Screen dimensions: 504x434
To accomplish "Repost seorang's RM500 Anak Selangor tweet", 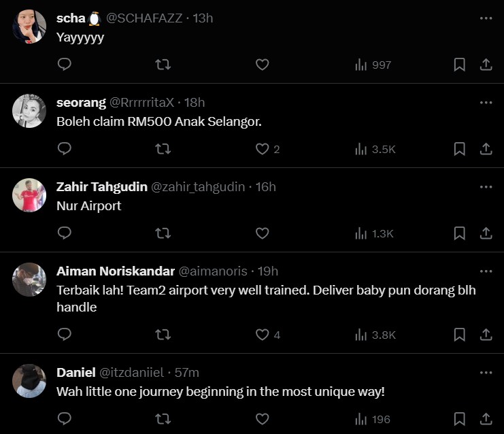I will (x=163, y=149).
